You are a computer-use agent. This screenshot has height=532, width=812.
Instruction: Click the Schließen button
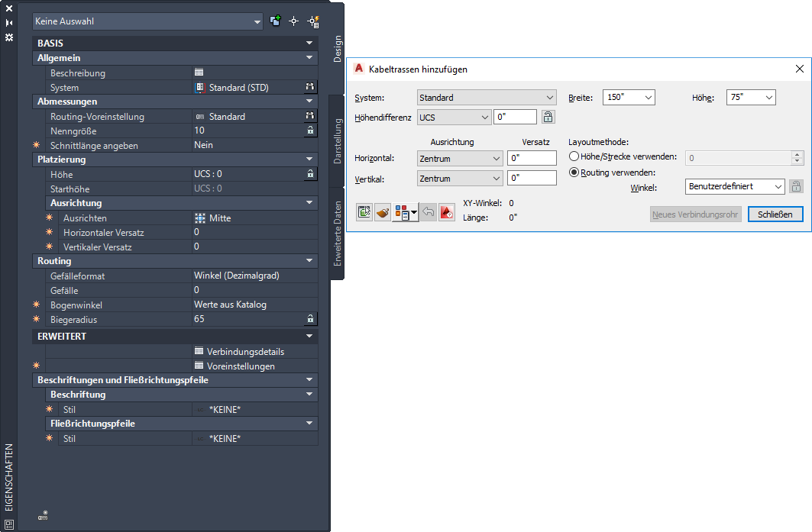point(775,214)
